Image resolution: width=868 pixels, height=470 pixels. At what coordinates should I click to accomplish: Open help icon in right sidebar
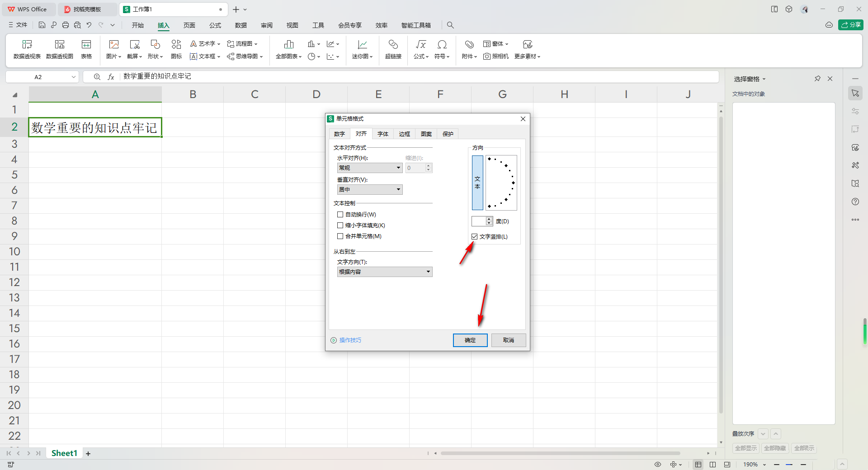tap(855, 202)
